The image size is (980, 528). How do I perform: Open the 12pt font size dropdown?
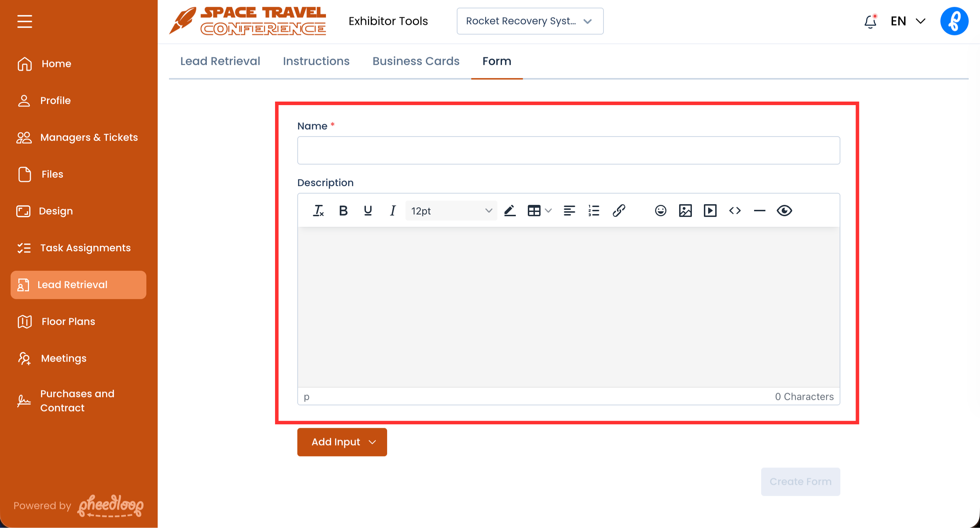coord(451,211)
